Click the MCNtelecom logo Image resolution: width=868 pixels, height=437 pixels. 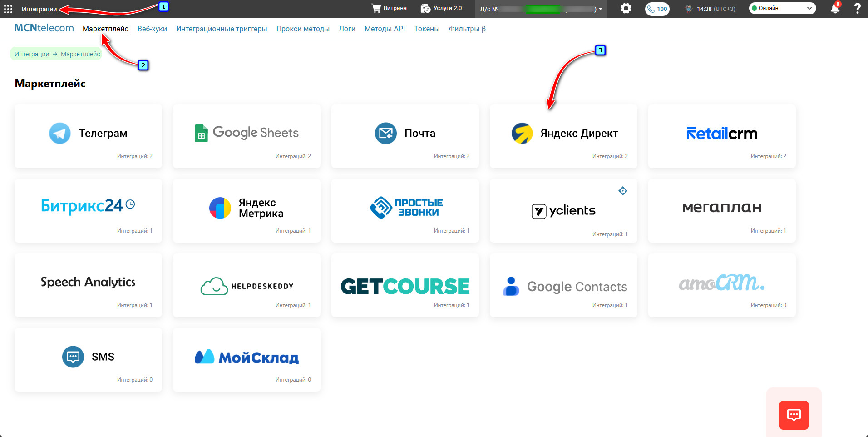[44, 28]
